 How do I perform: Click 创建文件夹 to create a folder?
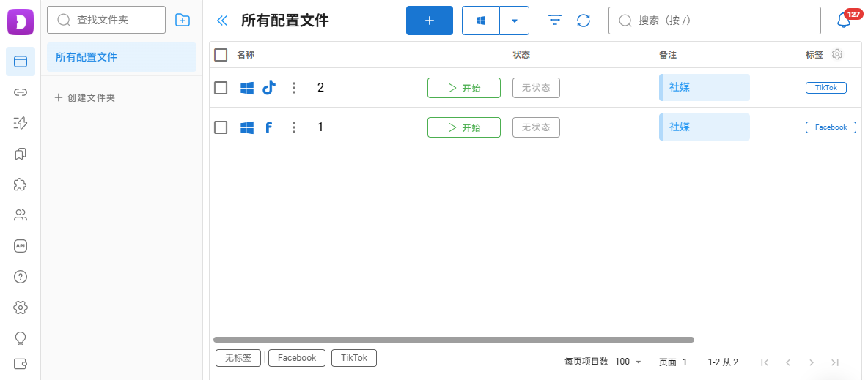point(85,98)
